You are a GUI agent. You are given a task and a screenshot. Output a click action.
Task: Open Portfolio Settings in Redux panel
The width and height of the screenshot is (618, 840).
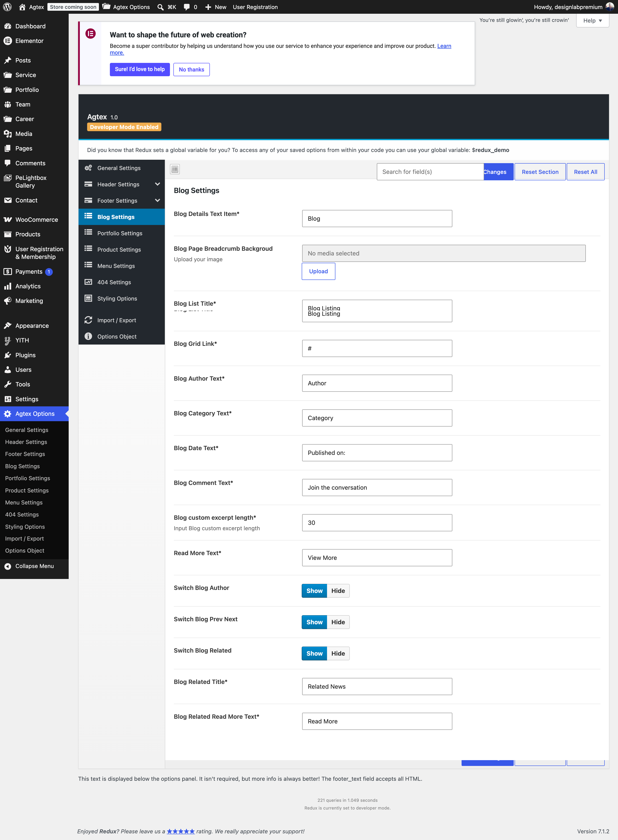click(x=122, y=233)
